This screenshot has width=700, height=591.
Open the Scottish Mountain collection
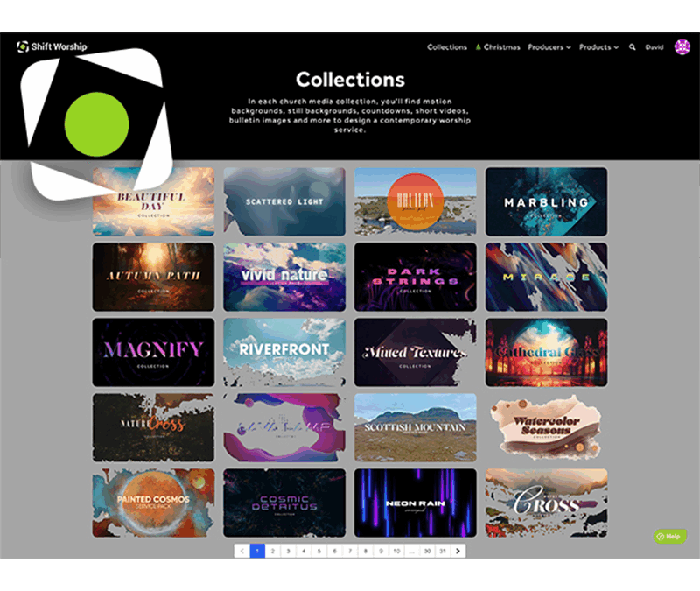click(x=415, y=427)
